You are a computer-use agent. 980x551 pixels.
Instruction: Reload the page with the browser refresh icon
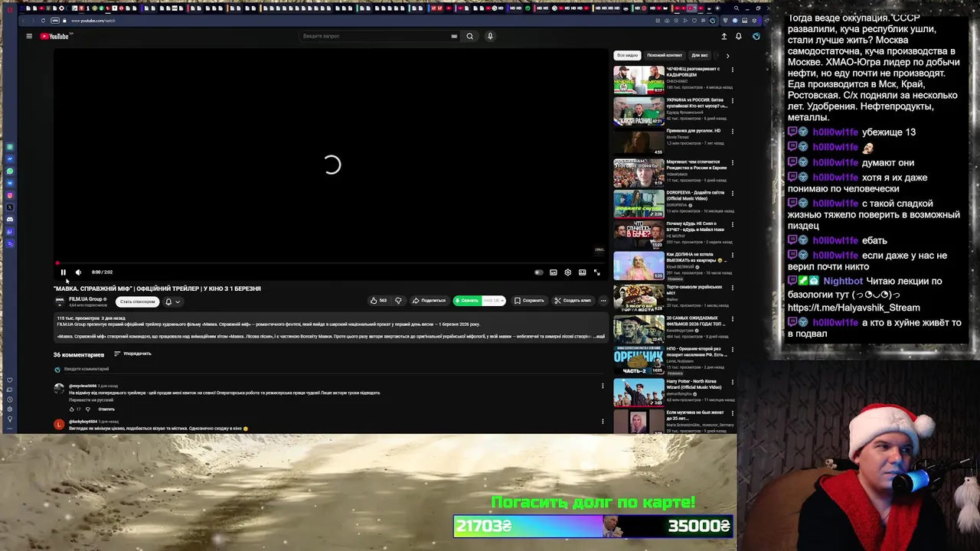click(43, 21)
